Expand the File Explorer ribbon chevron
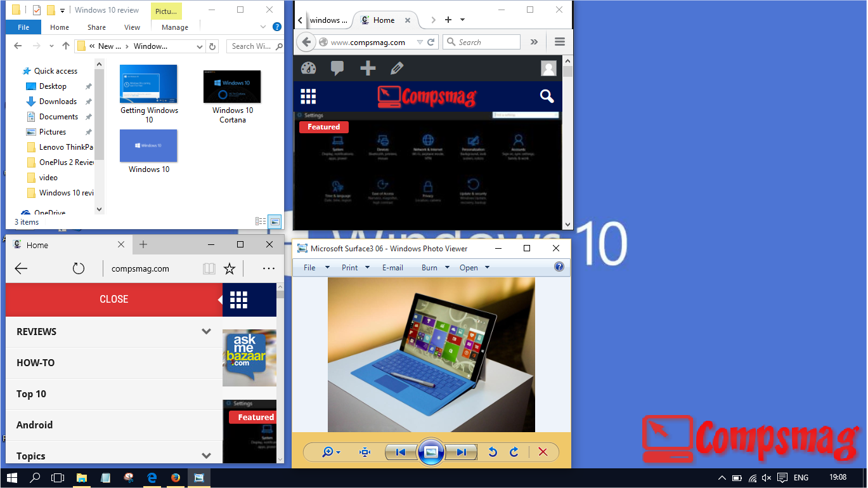This screenshot has width=868, height=488. coord(264,27)
